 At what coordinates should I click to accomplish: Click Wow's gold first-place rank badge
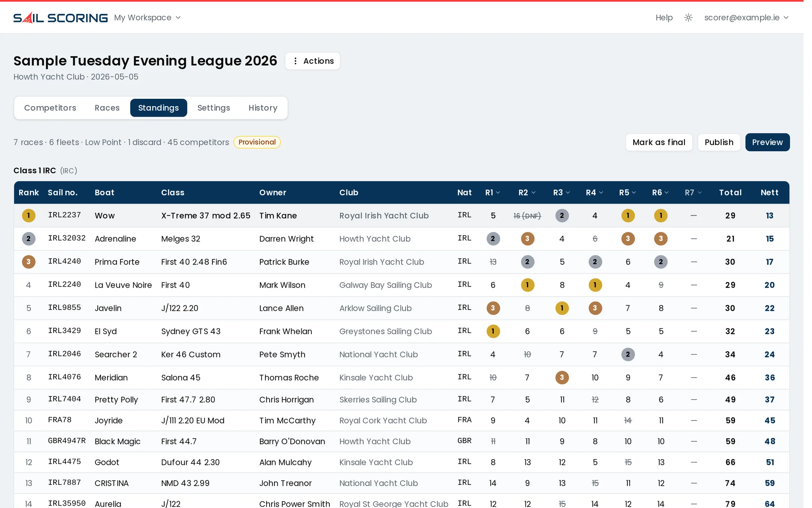pos(28,215)
